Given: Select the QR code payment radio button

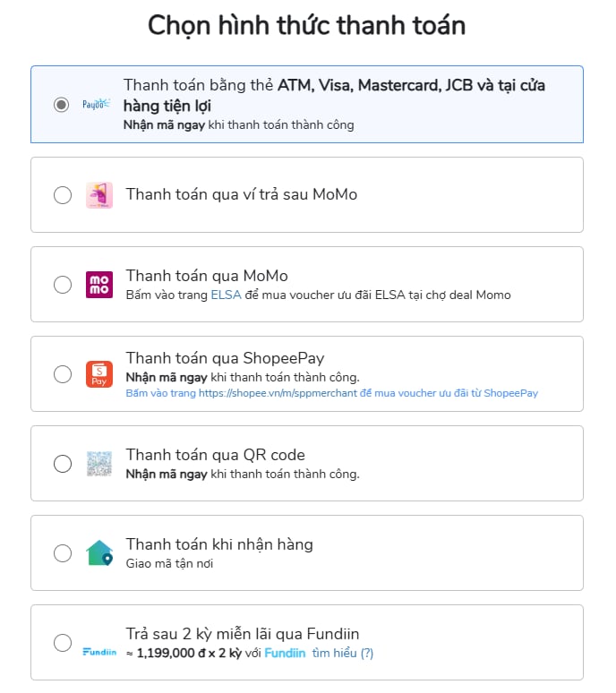Looking at the screenshot, I should 63,464.
